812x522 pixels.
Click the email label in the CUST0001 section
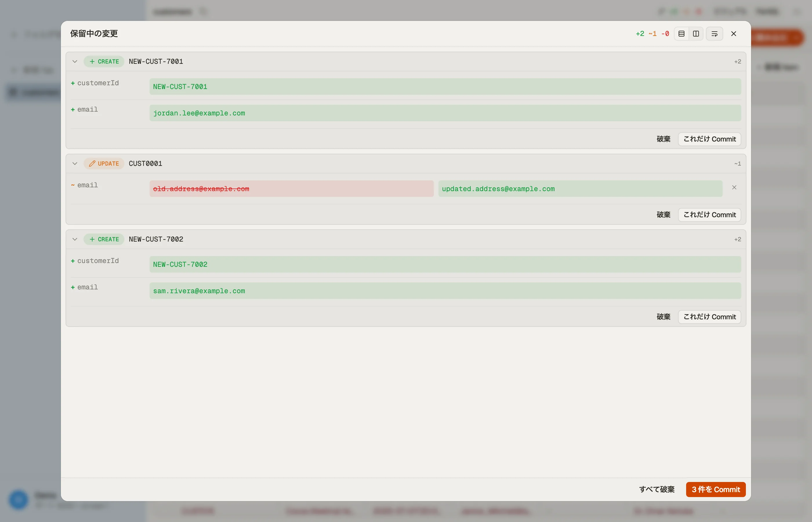click(x=88, y=185)
